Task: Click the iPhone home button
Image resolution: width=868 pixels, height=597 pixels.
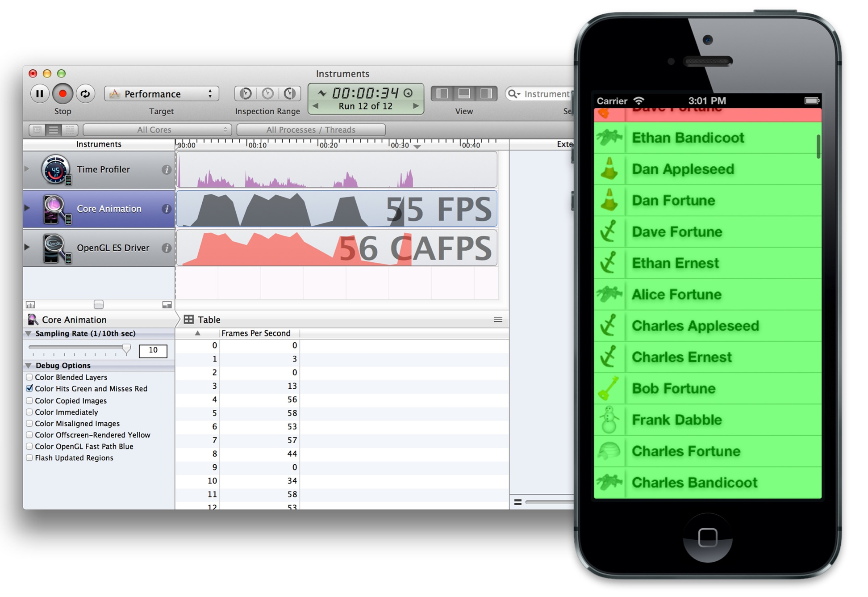Action: point(708,537)
